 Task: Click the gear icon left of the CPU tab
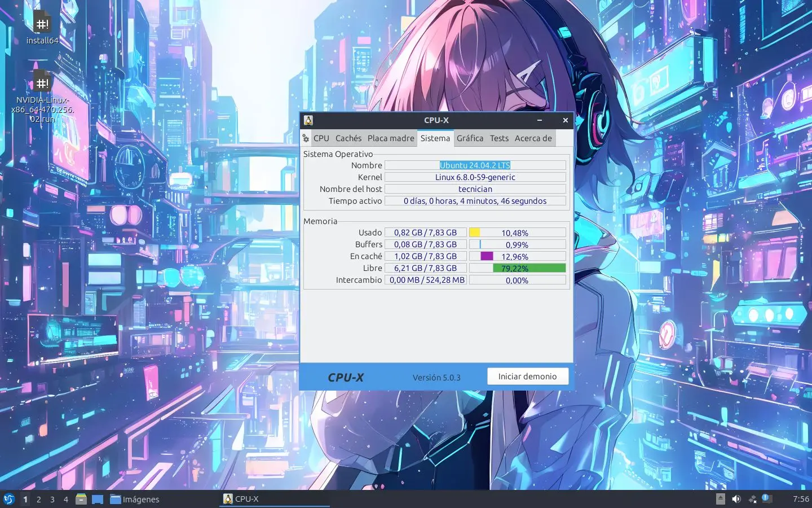306,138
